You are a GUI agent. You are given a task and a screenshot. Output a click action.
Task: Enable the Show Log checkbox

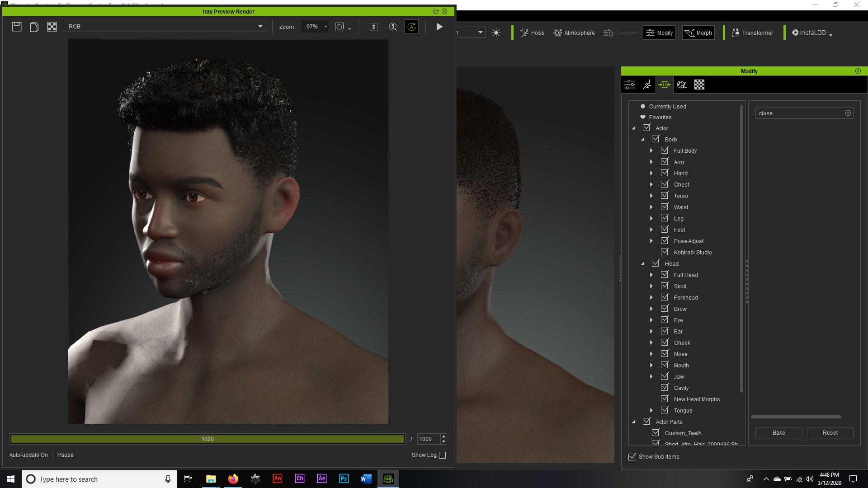pos(443,455)
